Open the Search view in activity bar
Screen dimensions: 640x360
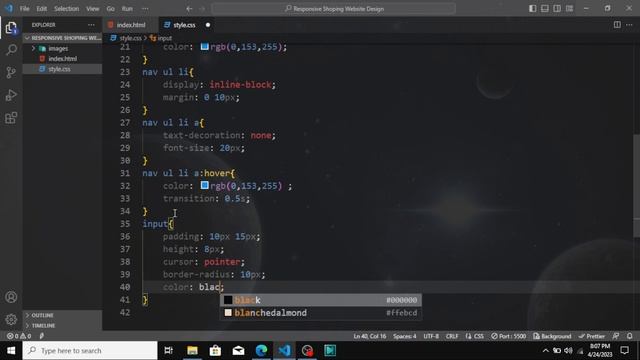[x=11, y=50]
